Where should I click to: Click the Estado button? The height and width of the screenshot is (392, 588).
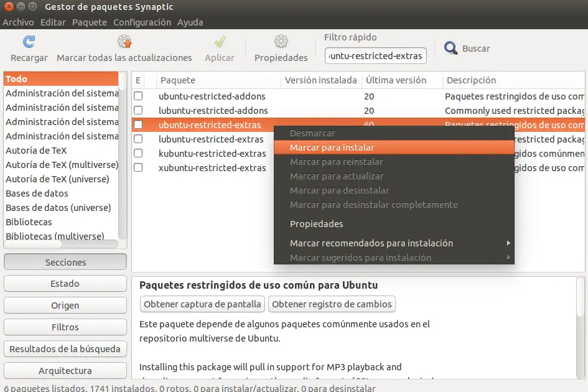tap(65, 284)
